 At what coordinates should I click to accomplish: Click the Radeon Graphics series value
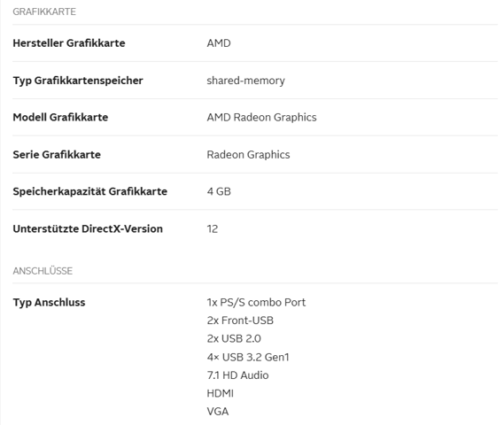pos(248,155)
